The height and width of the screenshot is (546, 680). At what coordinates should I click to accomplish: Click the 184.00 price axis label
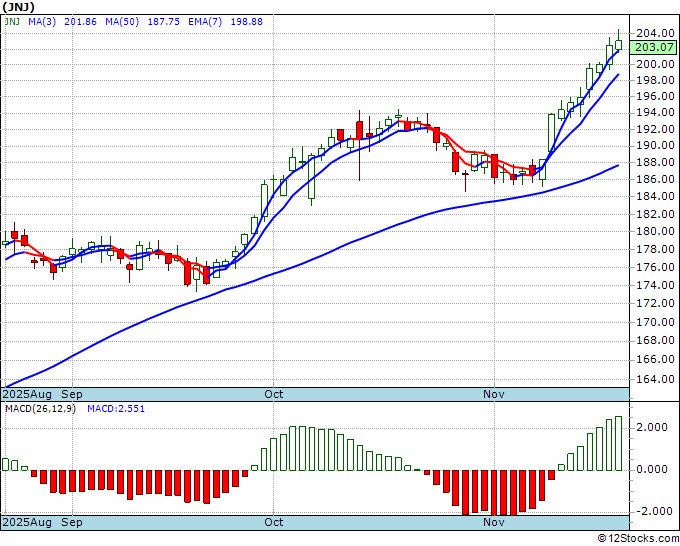tap(655, 196)
